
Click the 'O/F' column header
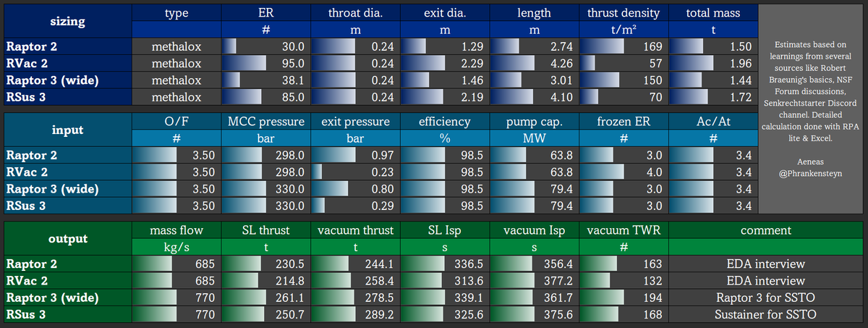(176, 121)
